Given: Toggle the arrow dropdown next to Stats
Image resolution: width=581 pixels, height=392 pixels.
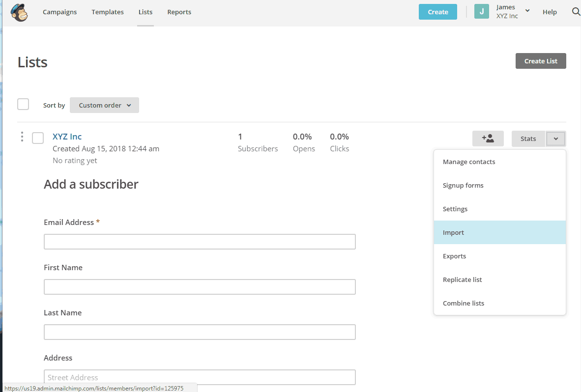Looking at the screenshot, I should pyautogui.click(x=556, y=139).
